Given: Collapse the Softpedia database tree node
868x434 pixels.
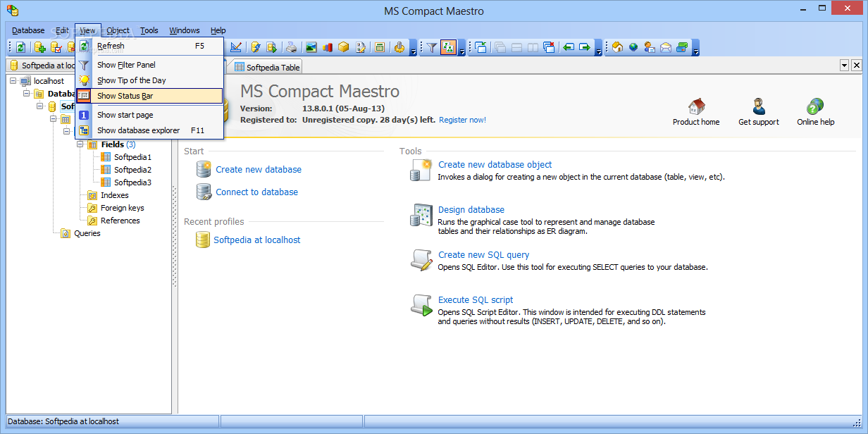Looking at the screenshot, I should click(x=39, y=106).
